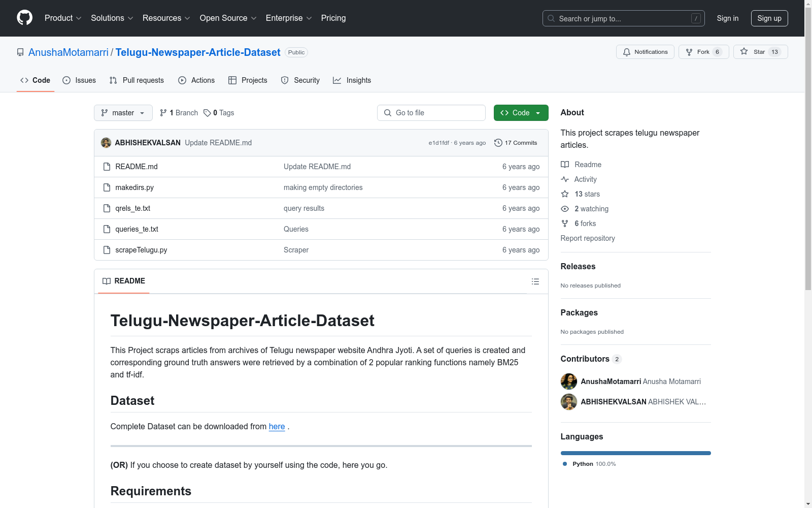Switch to the Security tab
The height and width of the screenshot is (508, 812).
pos(300,80)
